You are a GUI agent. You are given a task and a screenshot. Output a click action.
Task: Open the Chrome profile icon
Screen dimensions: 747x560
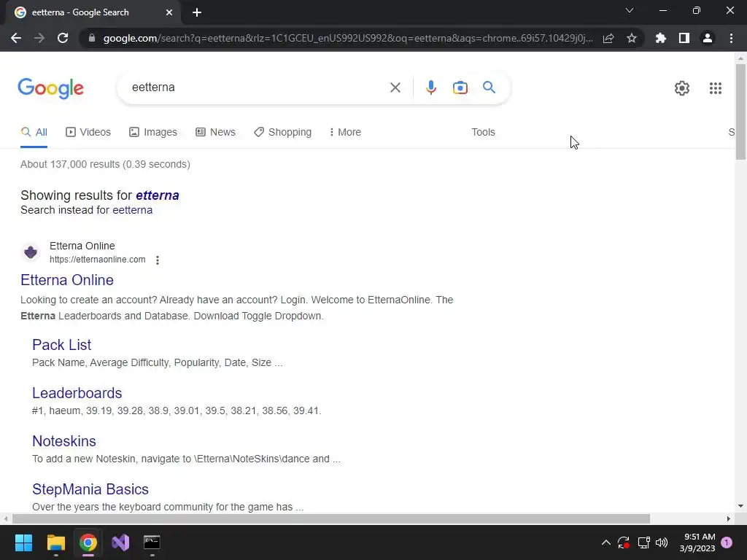pyautogui.click(x=708, y=38)
